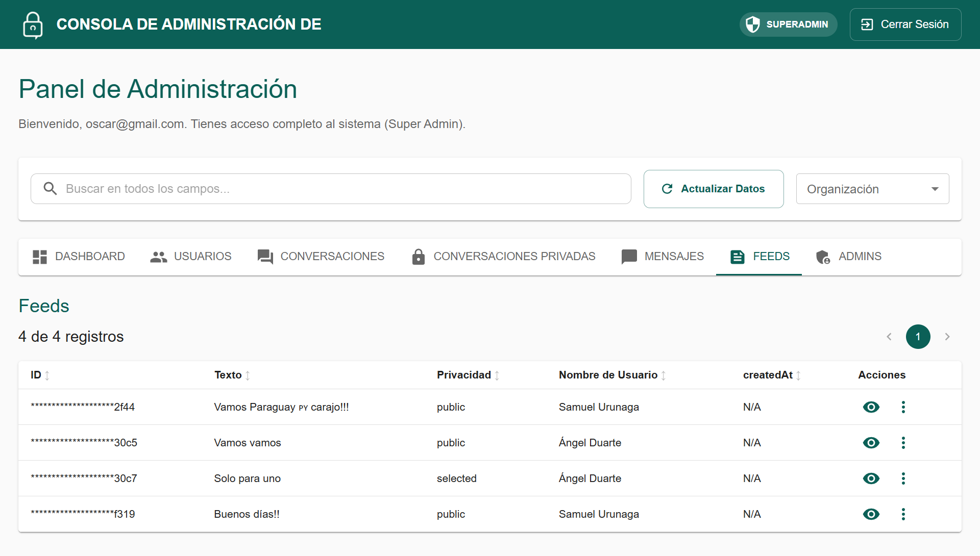980x556 pixels.
Task: Sort table by Texto column
Action: point(232,375)
